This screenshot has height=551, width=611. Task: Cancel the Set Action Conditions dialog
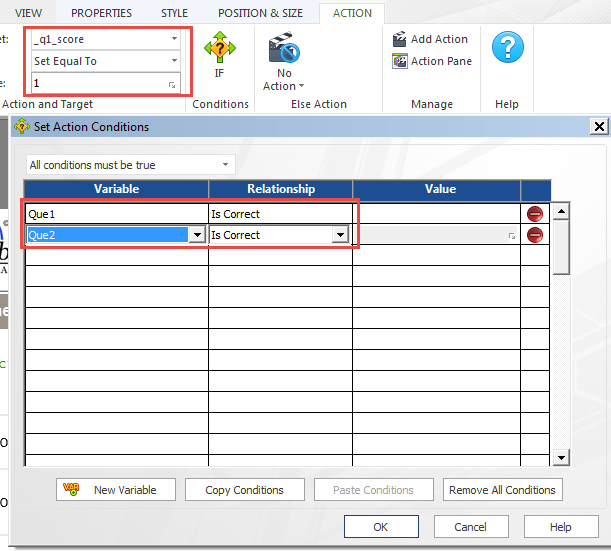pos(471,527)
